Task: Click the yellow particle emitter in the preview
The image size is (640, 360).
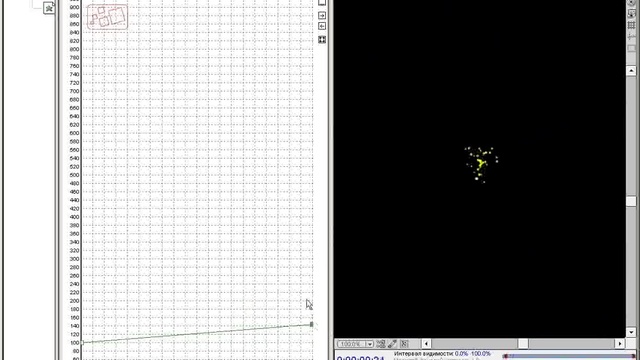Action: (x=481, y=164)
